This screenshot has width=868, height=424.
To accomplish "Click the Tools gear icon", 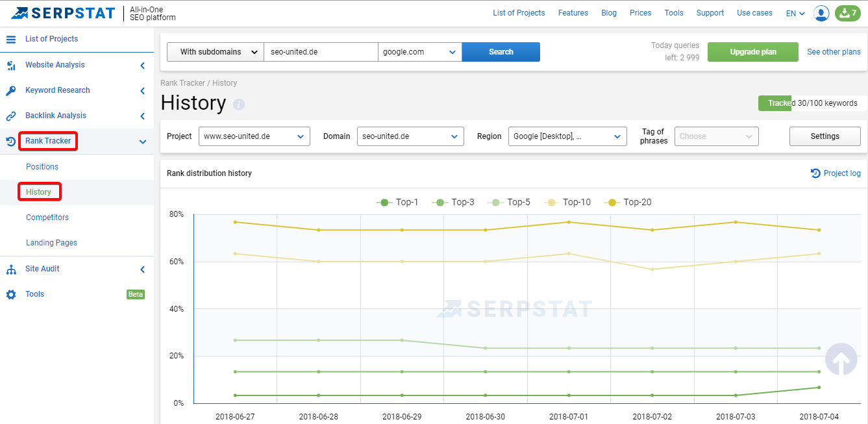I will [x=11, y=294].
